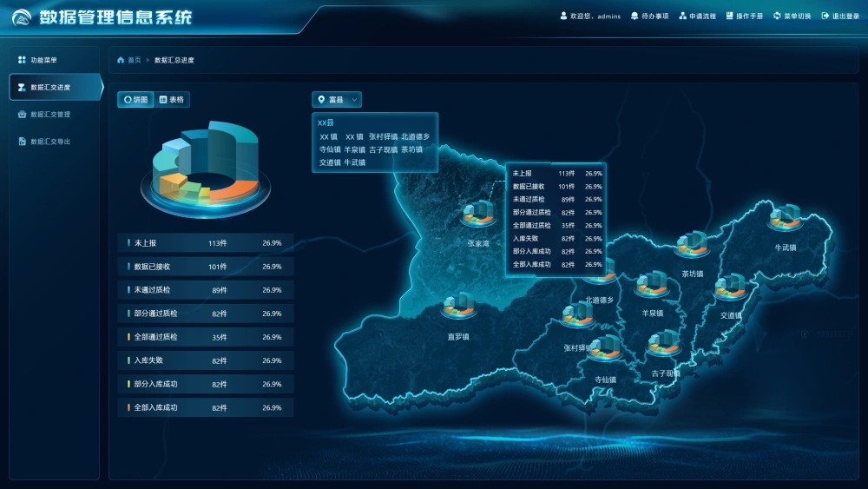Click the home icon in breadcrumb
The width and height of the screenshot is (868, 489).
pos(121,60)
